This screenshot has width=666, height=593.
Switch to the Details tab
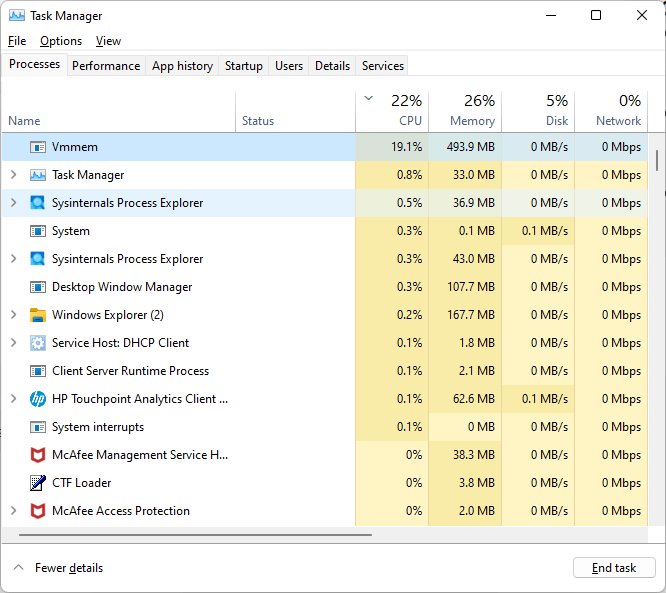332,66
